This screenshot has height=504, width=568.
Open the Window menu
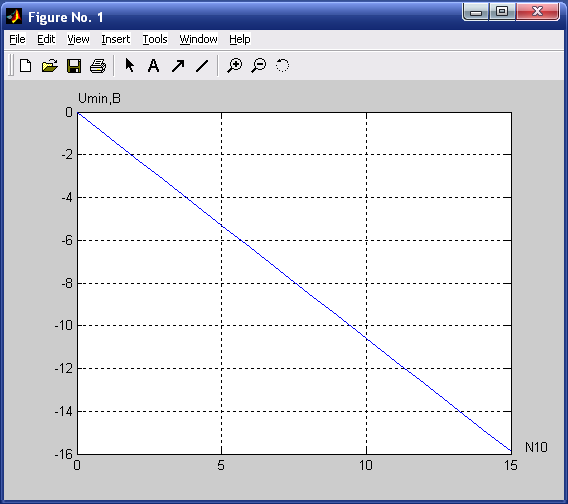pyautogui.click(x=199, y=39)
